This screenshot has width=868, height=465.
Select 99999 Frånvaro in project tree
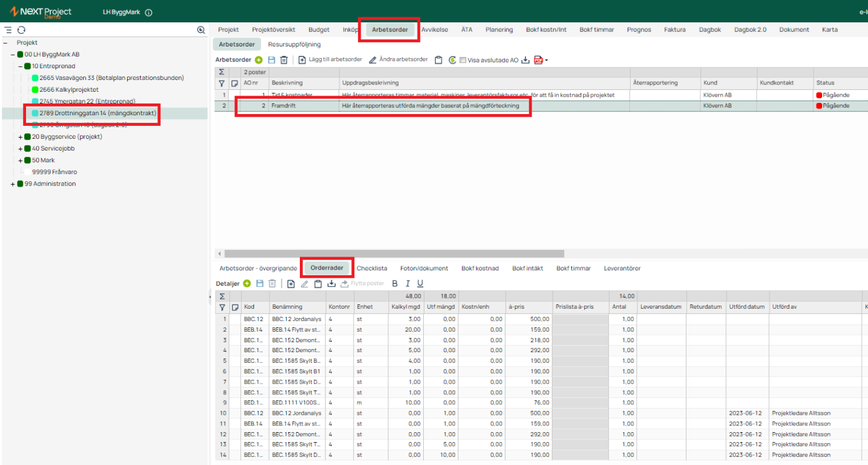55,172
